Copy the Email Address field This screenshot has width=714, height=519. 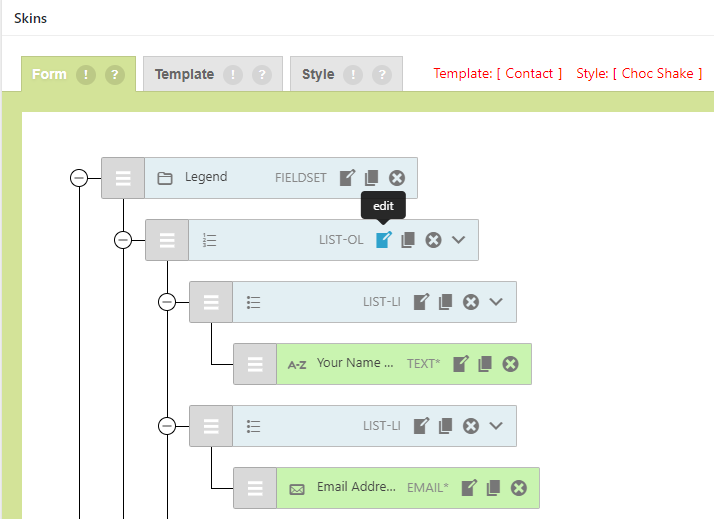[x=493, y=488]
